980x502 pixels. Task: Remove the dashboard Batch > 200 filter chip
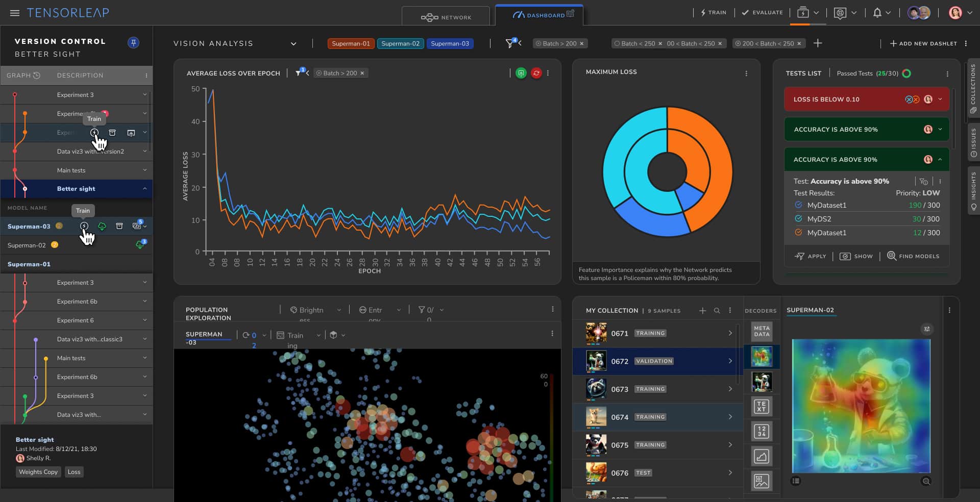tap(581, 44)
